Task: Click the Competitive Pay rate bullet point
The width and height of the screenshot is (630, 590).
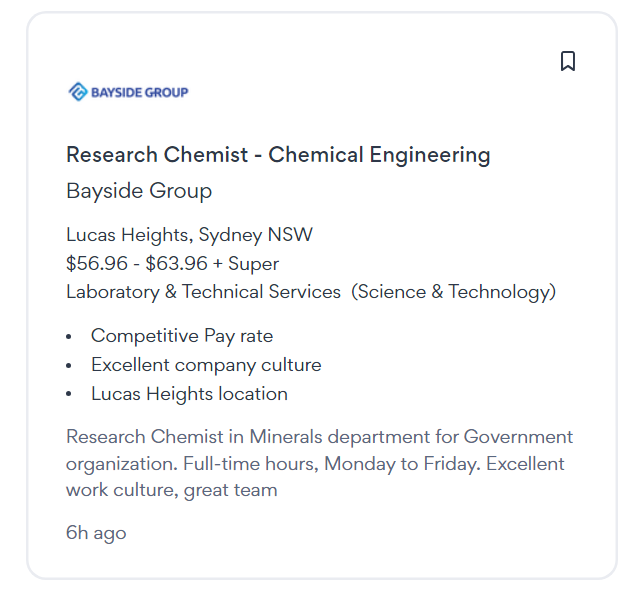Action: [x=182, y=336]
